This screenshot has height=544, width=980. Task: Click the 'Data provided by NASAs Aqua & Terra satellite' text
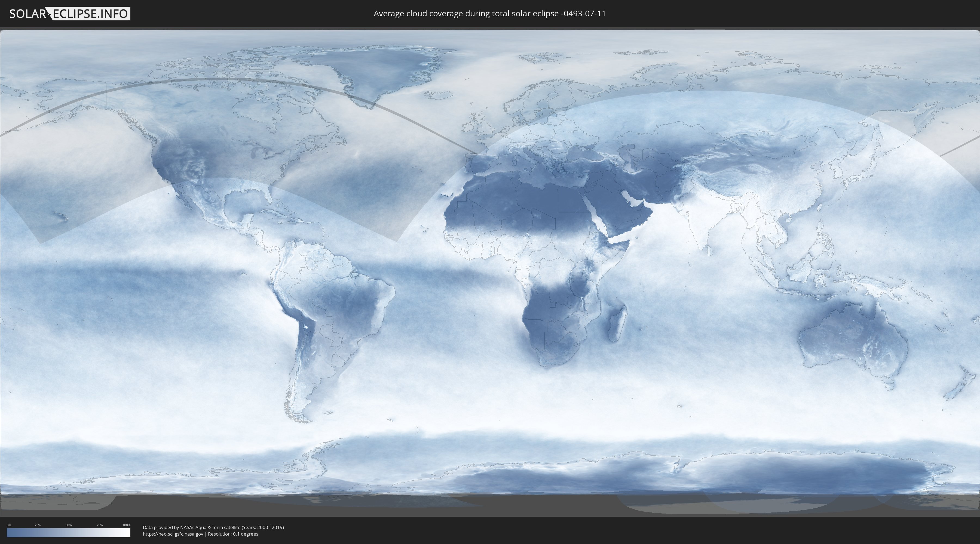pyautogui.click(x=192, y=527)
